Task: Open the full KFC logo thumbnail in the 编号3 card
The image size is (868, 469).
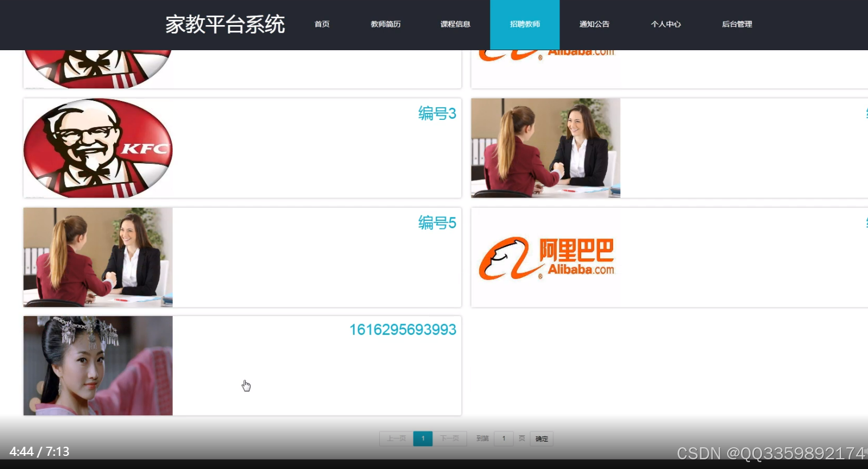Action: point(98,148)
